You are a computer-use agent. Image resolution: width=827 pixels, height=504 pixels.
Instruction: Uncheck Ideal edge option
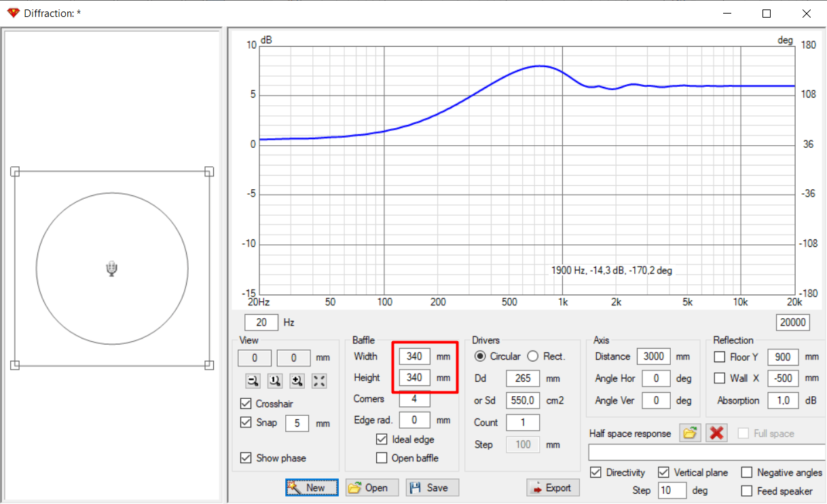pos(382,440)
